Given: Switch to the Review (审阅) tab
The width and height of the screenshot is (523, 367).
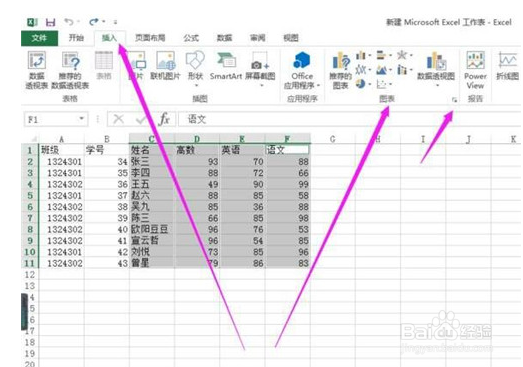Looking at the screenshot, I should tap(257, 38).
